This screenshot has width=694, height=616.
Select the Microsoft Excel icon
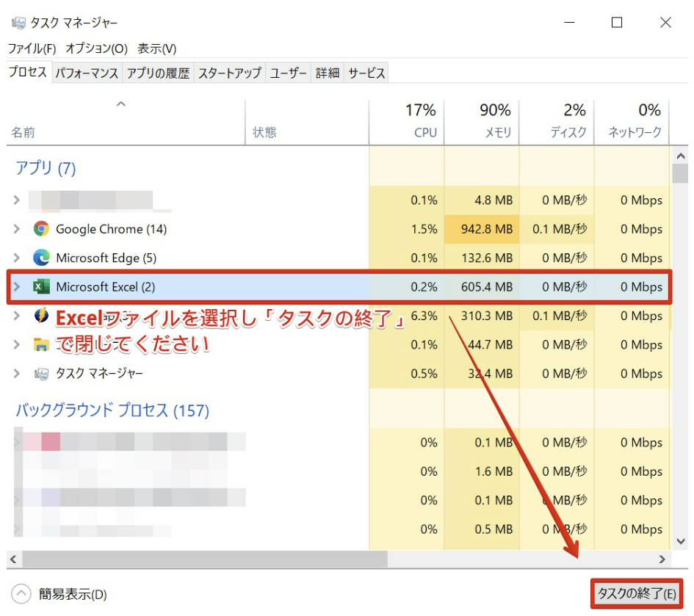(42, 287)
